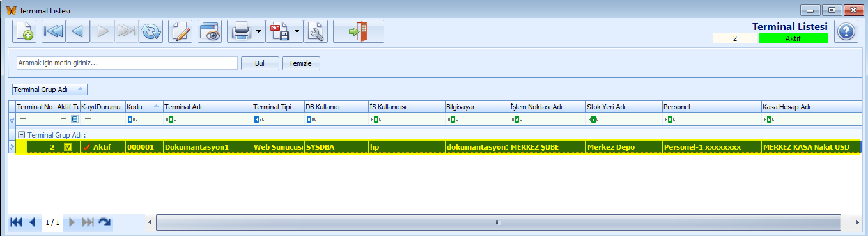Viewport: 868px width, 236px height.
Task: Select the Web Sunucusu cell
Action: click(x=278, y=147)
